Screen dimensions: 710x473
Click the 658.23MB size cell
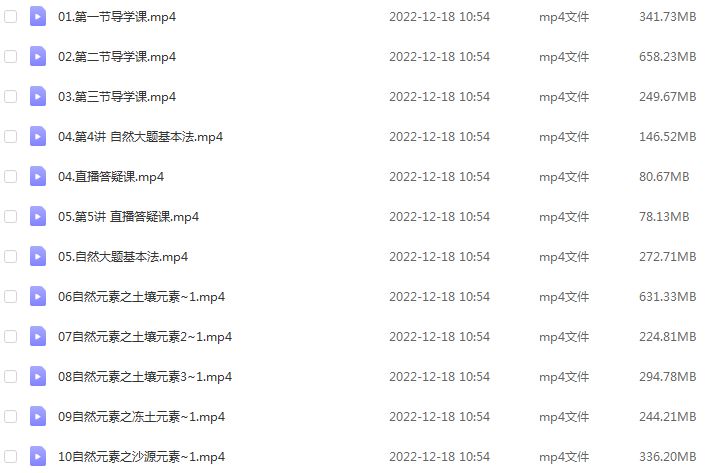tap(667, 57)
